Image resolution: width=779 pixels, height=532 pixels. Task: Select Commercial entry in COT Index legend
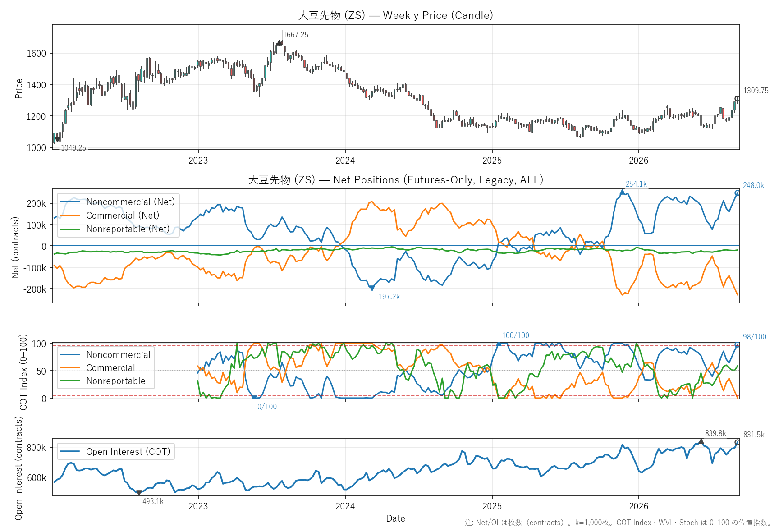click(98, 368)
